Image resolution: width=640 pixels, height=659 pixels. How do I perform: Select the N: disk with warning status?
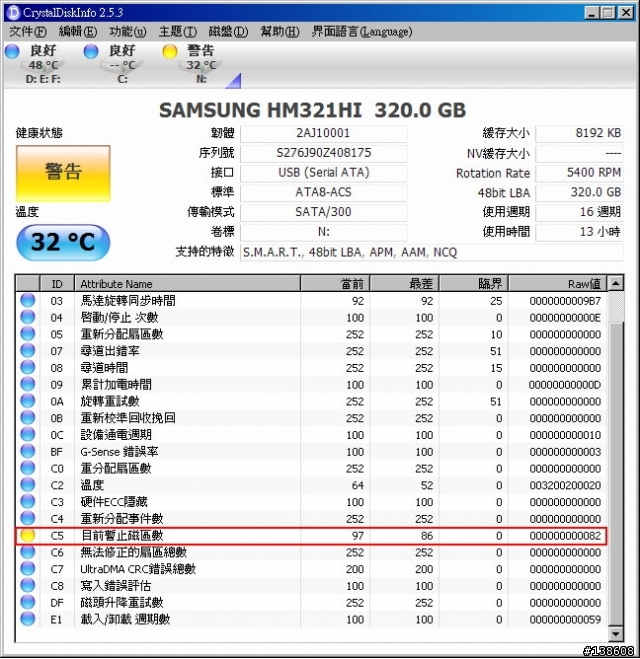point(201,63)
